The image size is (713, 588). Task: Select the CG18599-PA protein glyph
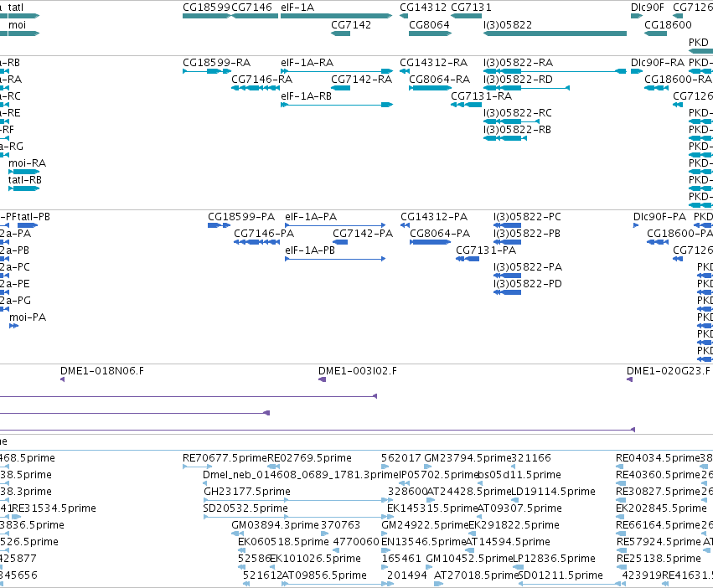tap(220, 225)
